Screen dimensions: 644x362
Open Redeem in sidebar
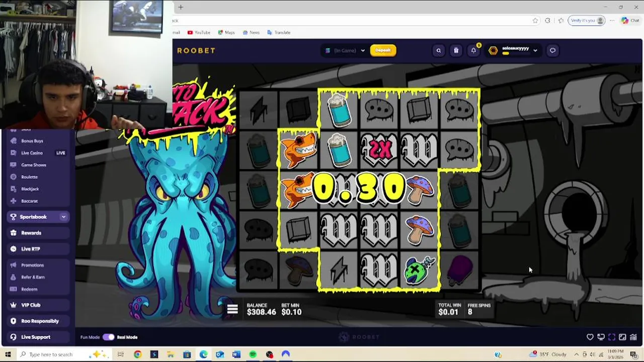coord(29,289)
